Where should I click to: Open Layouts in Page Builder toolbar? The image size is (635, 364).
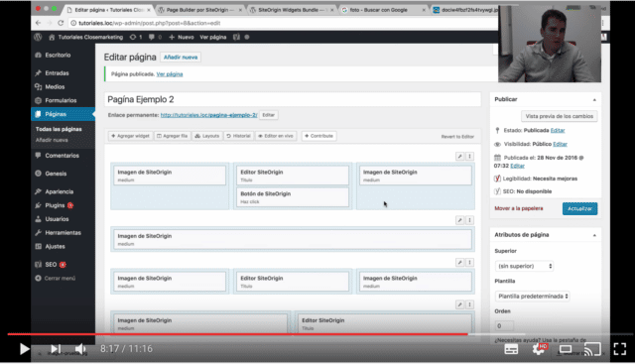207,136
